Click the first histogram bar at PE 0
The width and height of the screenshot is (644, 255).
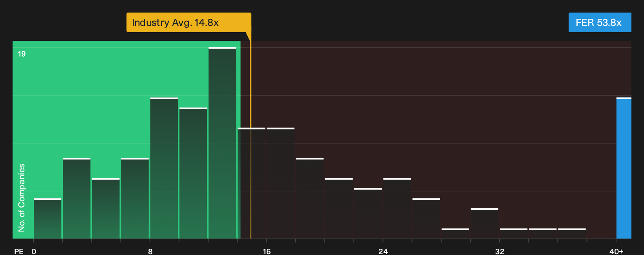[48, 219]
